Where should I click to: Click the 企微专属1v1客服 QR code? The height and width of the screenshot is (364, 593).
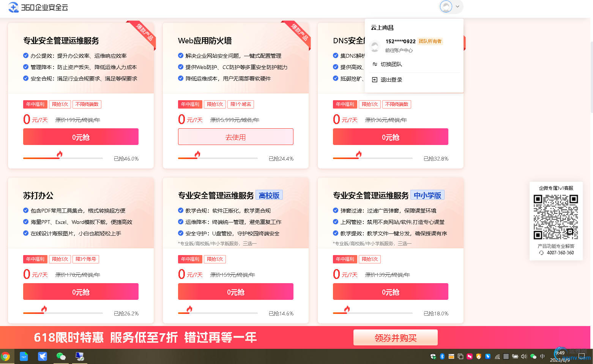[556, 217]
